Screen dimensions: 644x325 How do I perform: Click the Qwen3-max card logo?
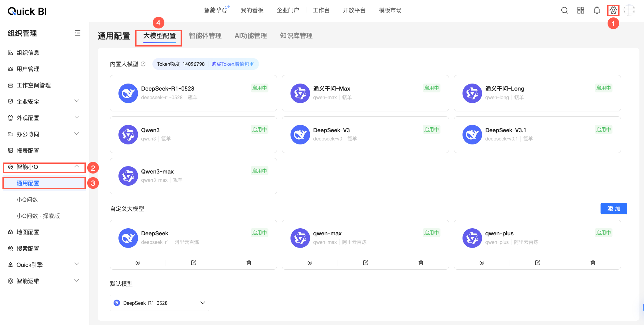pos(128,176)
